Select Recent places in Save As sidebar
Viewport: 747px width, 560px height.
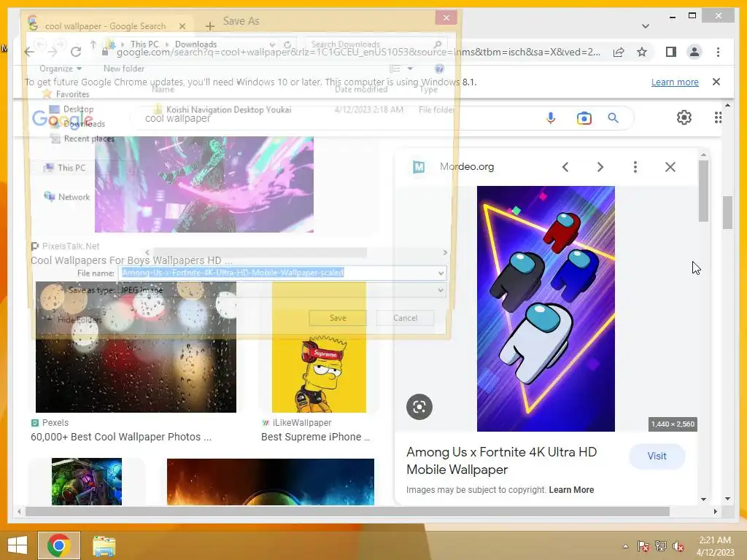pyautogui.click(x=83, y=139)
